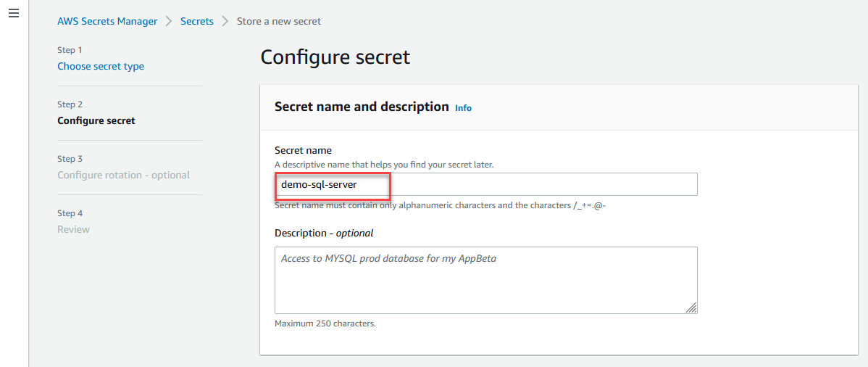Open the Secrets breadcrumb link

pos(197,22)
